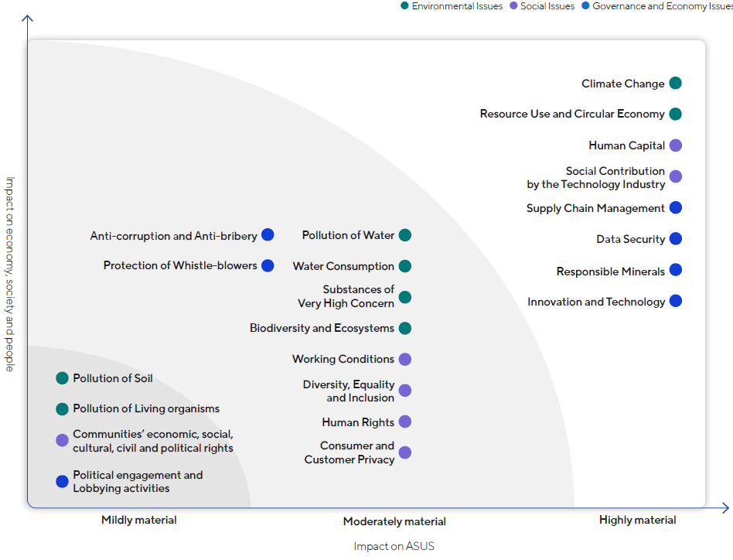Select the Innovation and Technology dot
The width and height of the screenshot is (733, 560).
[x=675, y=301]
